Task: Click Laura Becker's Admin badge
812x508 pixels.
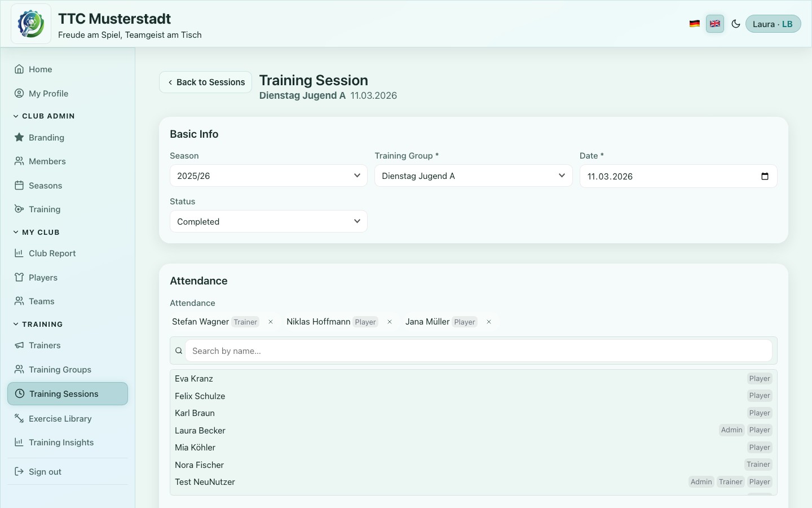Action: click(x=731, y=430)
